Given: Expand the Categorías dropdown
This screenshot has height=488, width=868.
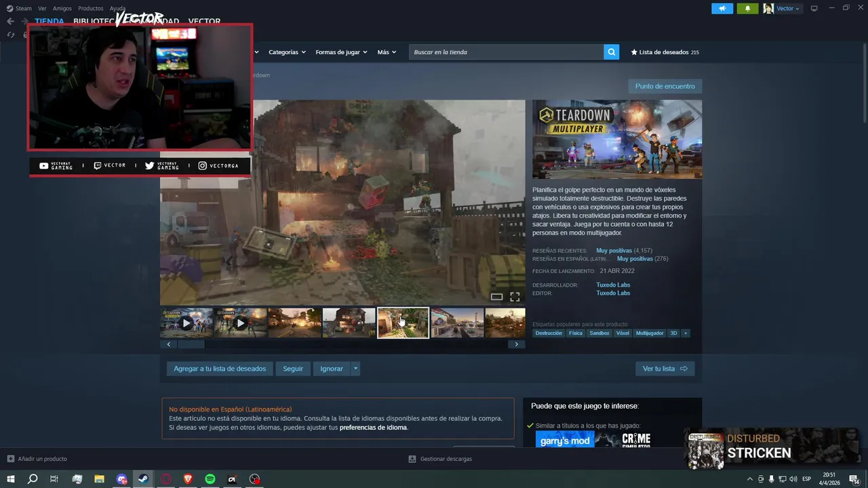Looking at the screenshot, I should click(287, 52).
